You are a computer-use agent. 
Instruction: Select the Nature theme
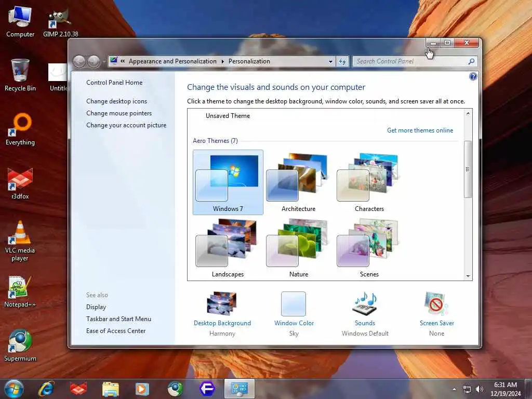tap(299, 248)
